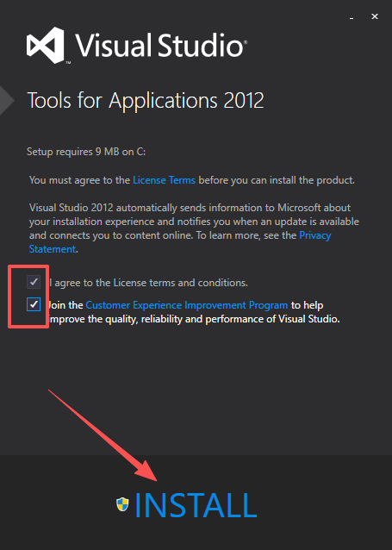This screenshot has height=550, width=392.
Task: Click the 'Visual Studio' wordmark text
Action: pyautogui.click(x=160, y=45)
